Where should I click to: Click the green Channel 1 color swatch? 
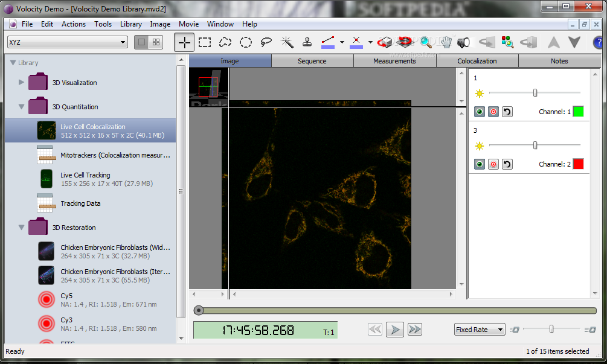(x=578, y=112)
